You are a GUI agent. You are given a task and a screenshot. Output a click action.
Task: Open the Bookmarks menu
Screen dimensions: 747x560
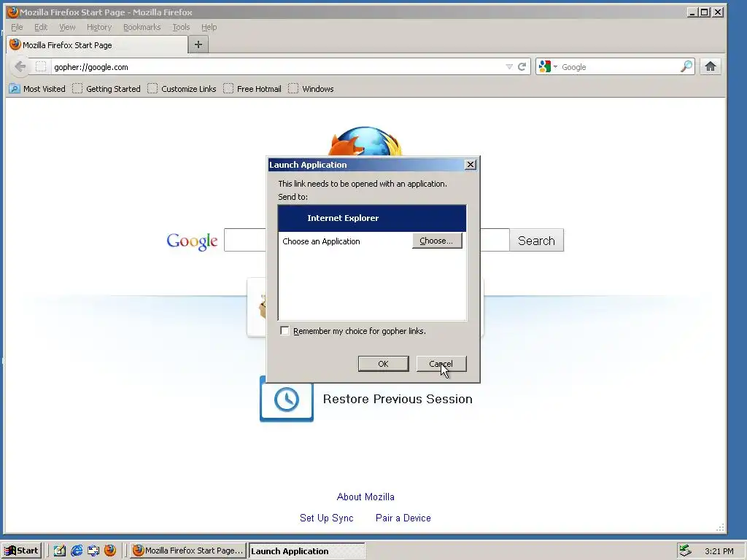(142, 27)
